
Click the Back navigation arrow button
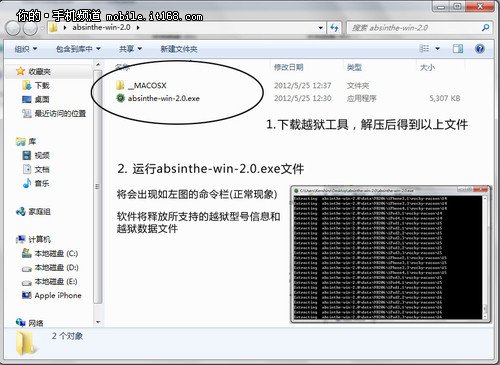pyautogui.click(x=13, y=28)
